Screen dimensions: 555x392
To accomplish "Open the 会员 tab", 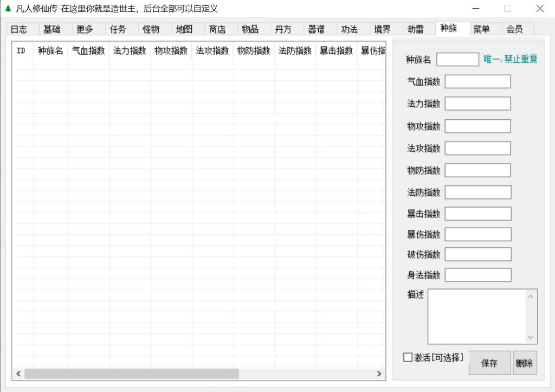I will click(x=514, y=29).
